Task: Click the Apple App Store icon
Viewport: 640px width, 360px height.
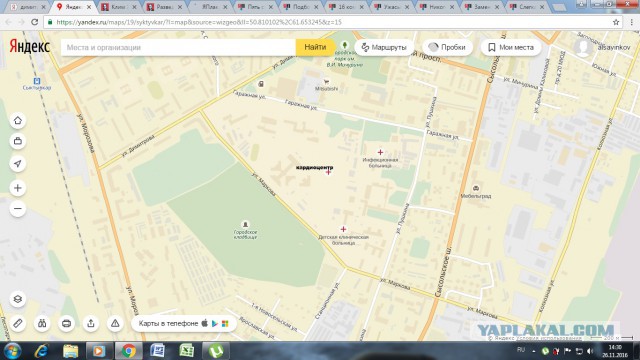Action: pos(204,323)
